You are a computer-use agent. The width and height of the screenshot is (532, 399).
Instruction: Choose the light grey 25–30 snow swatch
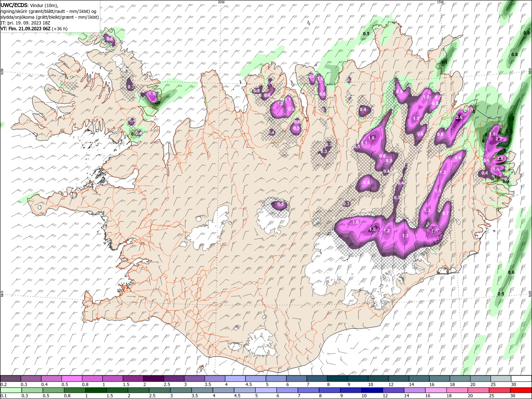501,379
